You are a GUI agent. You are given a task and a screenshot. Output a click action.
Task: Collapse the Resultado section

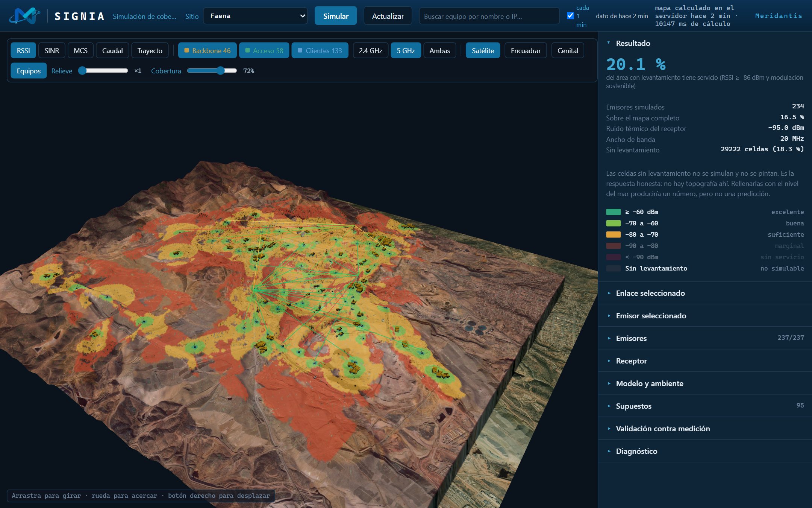click(705, 43)
